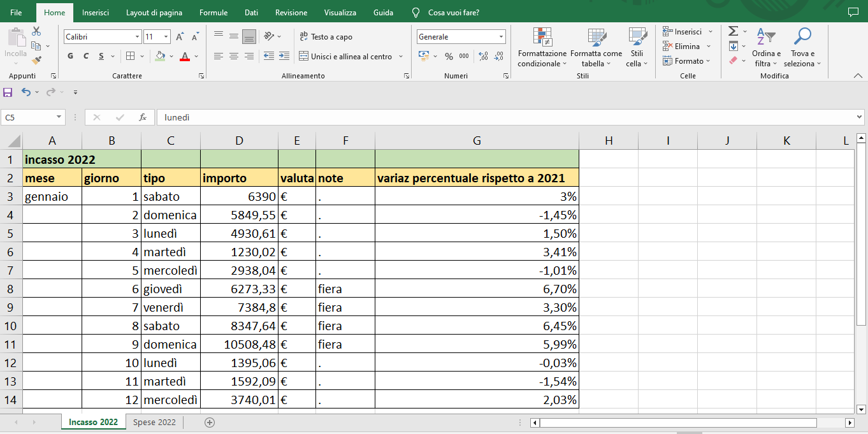Open Ordina e filtra dropdown

click(x=766, y=47)
